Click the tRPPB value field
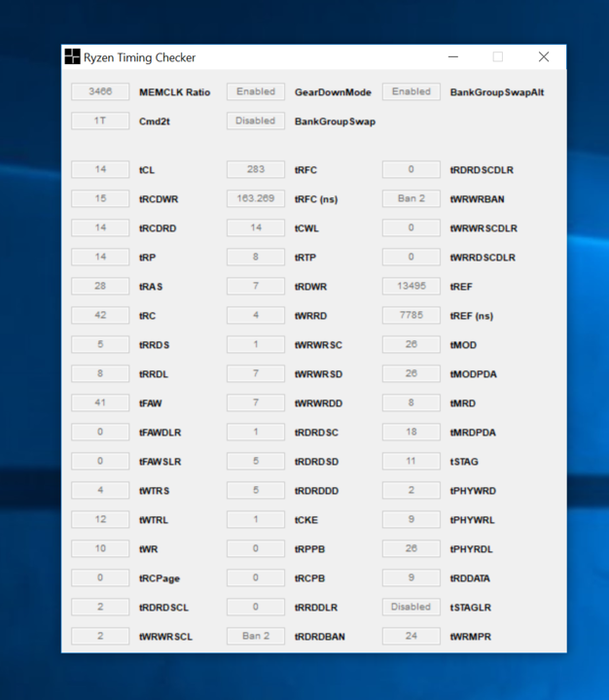The image size is (609, 700). [256, 548]
